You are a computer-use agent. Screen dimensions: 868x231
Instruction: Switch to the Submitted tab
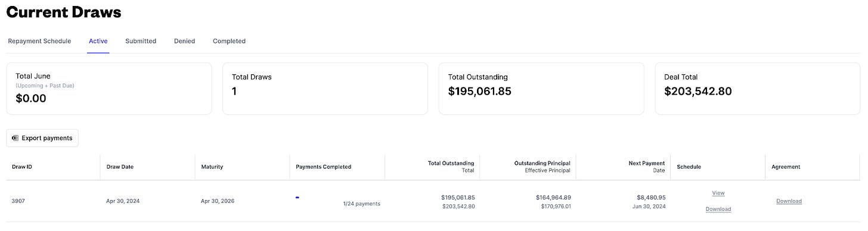(141, 41)
